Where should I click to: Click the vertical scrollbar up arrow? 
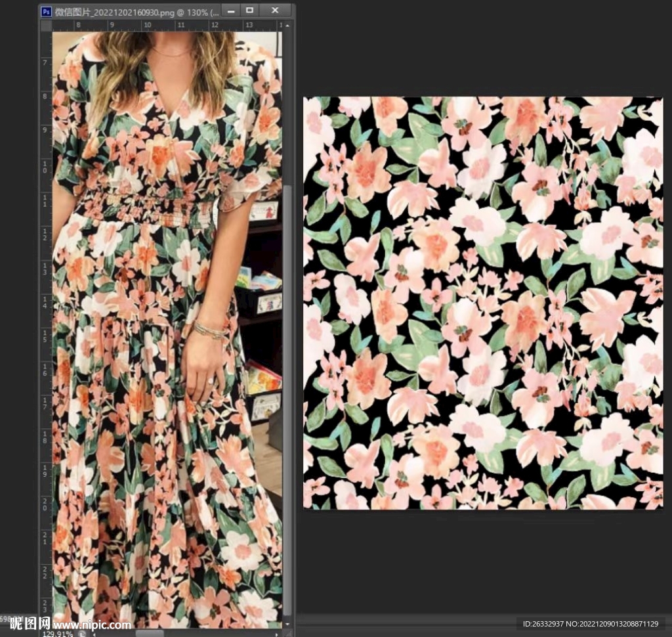(x=287, y=26)
